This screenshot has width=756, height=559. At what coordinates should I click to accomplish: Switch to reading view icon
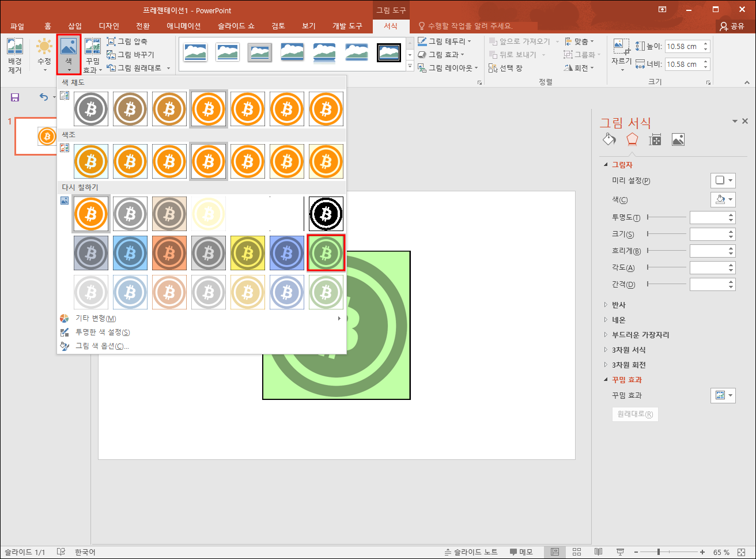click(598, 552)
